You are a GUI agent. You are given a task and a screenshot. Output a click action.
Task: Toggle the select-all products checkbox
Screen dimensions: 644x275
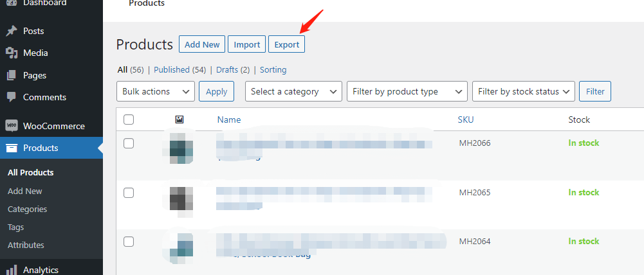[129, 120]
